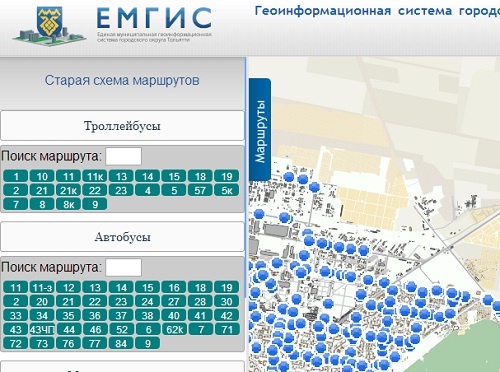
Task: Select bus route 12
Action: point(68,287)
